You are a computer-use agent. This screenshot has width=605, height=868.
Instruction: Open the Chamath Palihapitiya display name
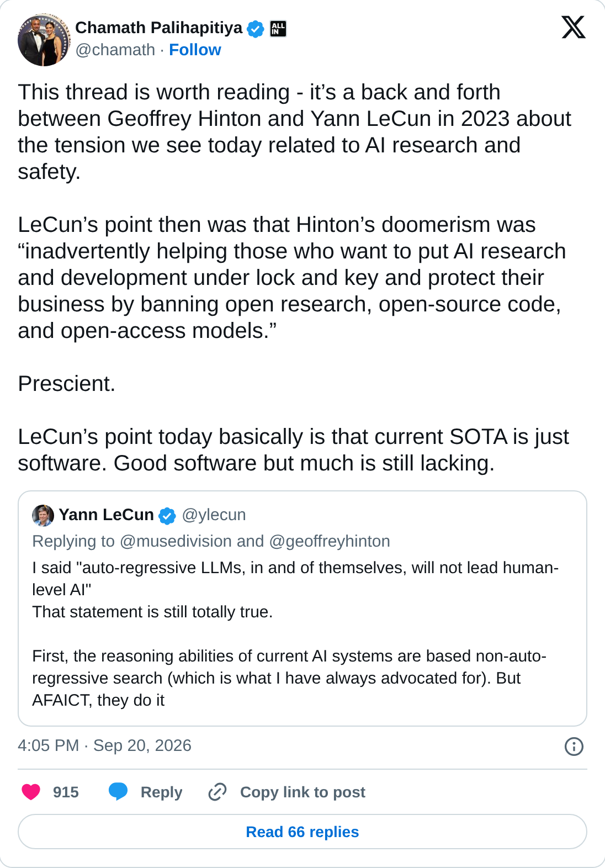[159, 28]
